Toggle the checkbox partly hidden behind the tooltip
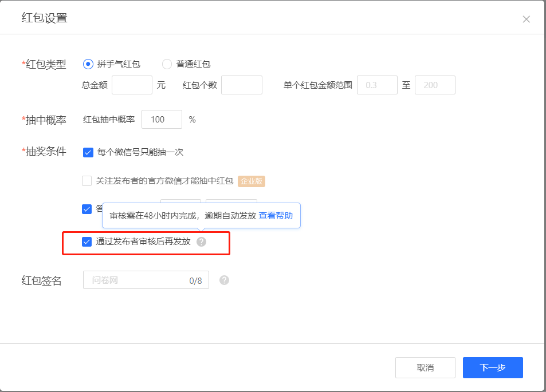This screenshot has width=546, height=392. 87,209
